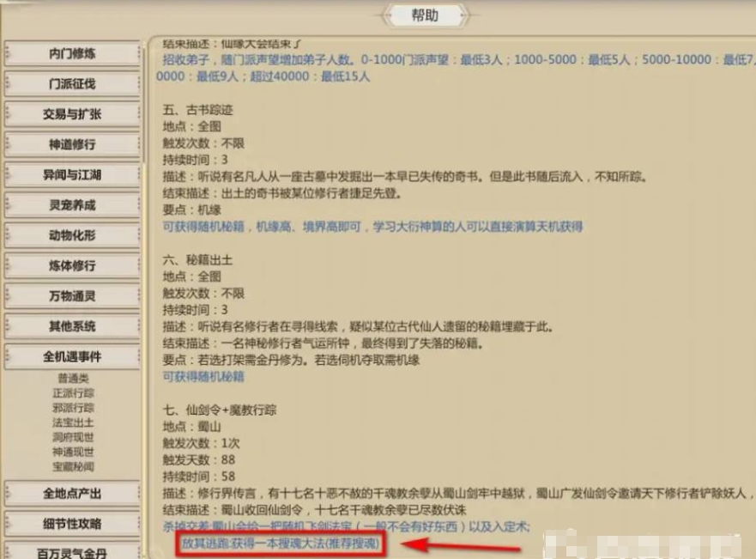Open the 内门修炼 help category
The width and height of the screenshot is (756, 559).
[x=72, y=53]
